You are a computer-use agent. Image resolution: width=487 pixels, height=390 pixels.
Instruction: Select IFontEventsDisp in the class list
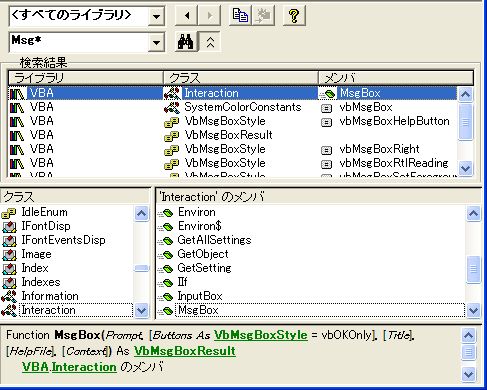(63, 240)
